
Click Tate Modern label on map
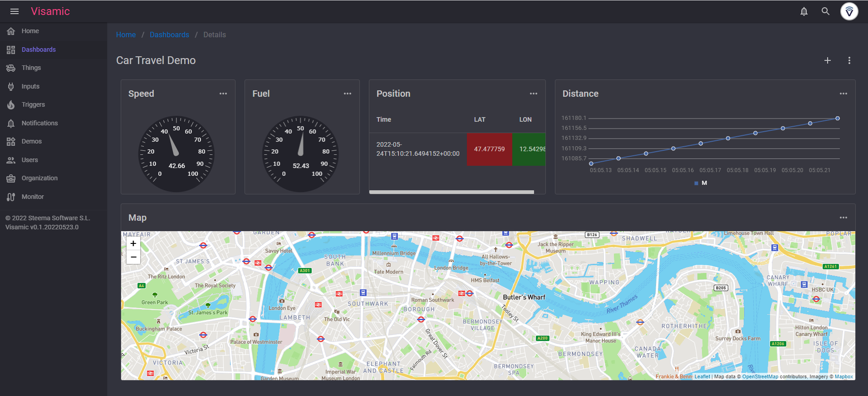pyautogui.click(x=388, y=272)
